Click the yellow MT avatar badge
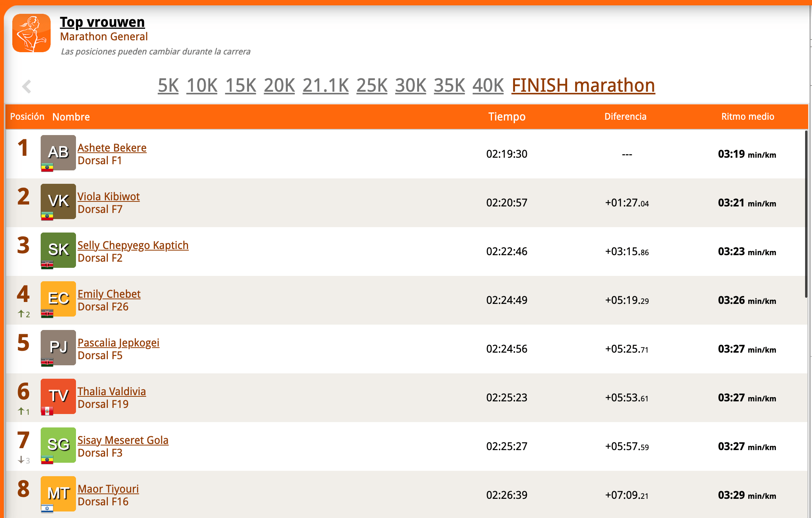Viewport: 812px width, 518px height. 58,493
